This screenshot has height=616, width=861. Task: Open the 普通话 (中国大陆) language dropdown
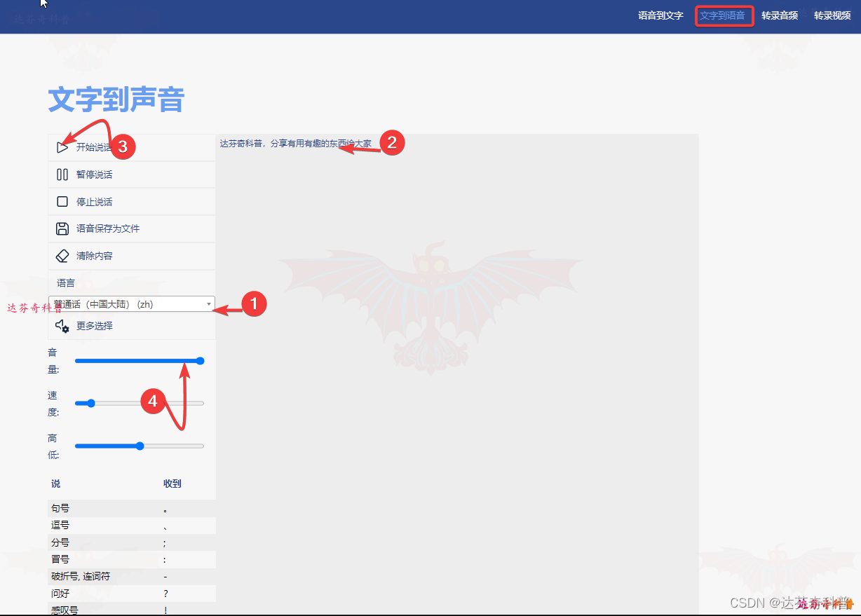click(x=132, y=304)
